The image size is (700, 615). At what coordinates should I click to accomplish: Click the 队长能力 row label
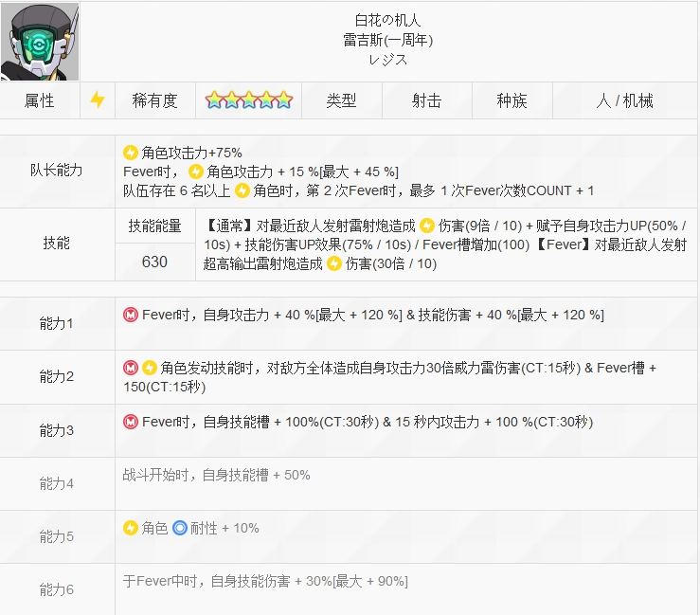57,171
